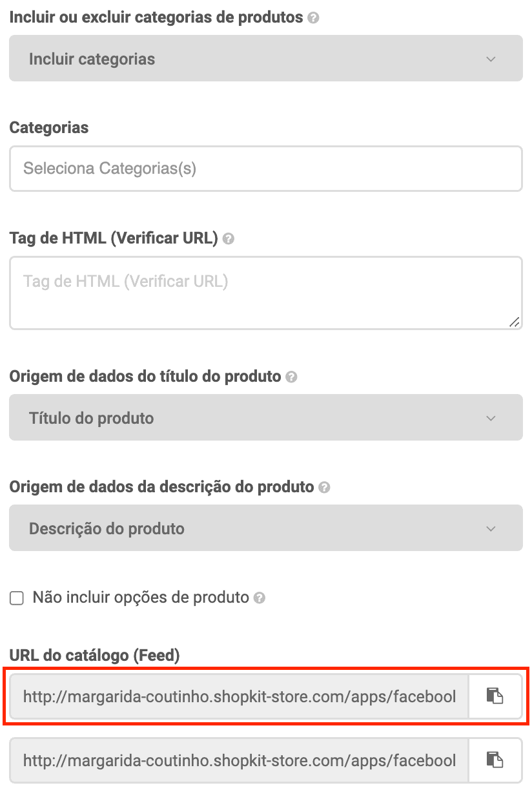Click help icon next to Tag de HTML label

click(228, 239)
